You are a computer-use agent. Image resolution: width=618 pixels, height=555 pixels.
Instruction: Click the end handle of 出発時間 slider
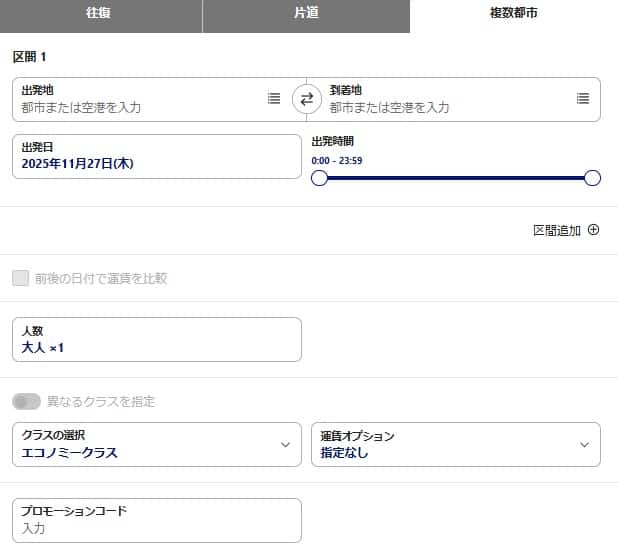point(592,178)
